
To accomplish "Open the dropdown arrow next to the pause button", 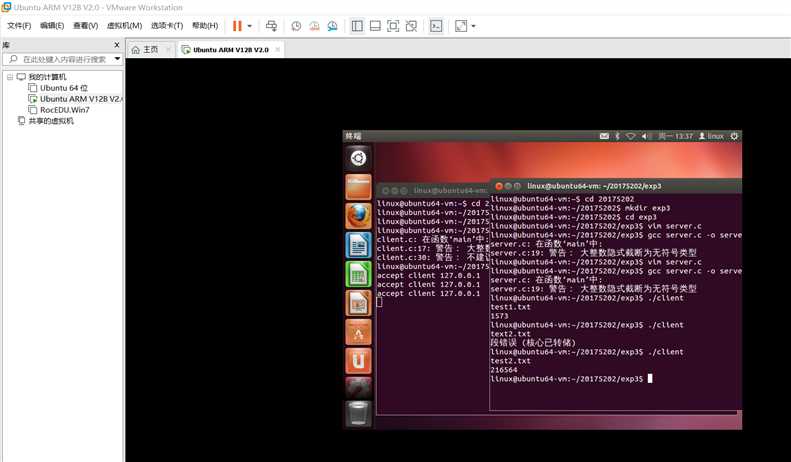I will [x=249, y=26].
